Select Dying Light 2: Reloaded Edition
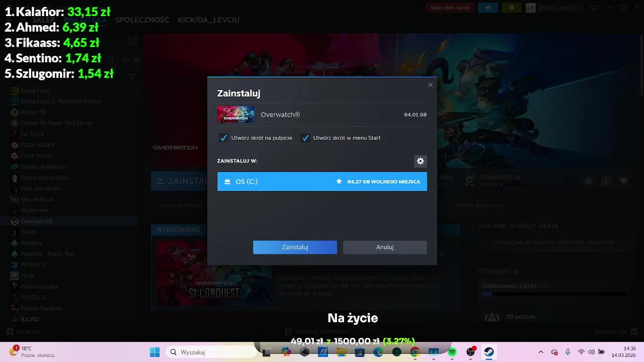Screen dimensions: 644x362 (x=61, y=102)
